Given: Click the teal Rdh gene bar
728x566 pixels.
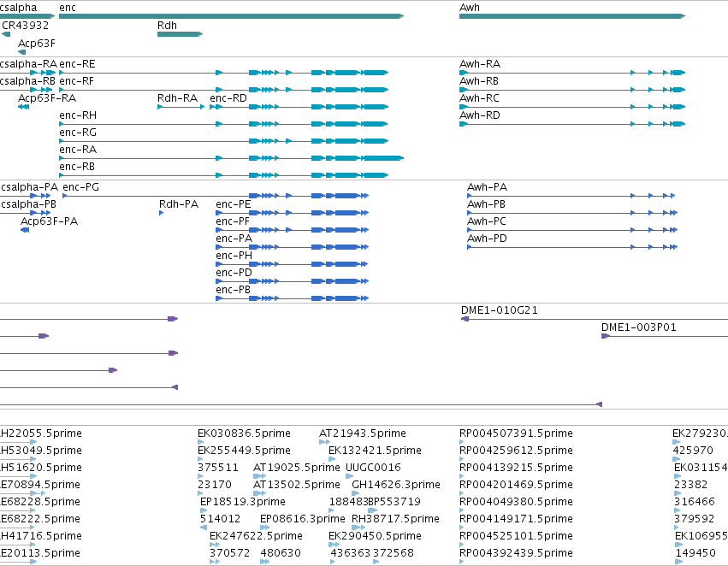Looking at the screenshot, I should pyautogui.click(x=181, y=34).
